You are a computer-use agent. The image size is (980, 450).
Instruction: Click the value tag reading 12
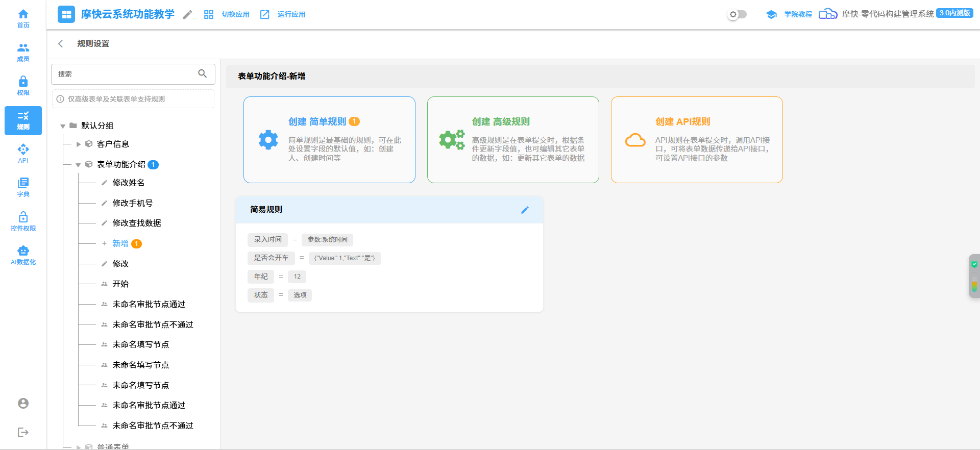[x=297, y=277]
